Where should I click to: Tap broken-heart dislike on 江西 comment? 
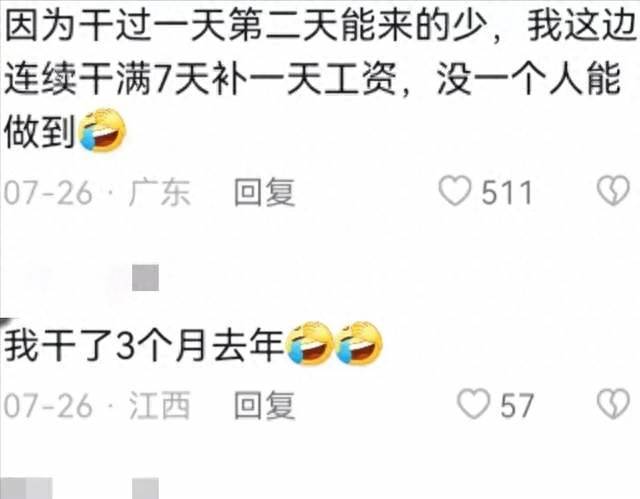[613, 404]
